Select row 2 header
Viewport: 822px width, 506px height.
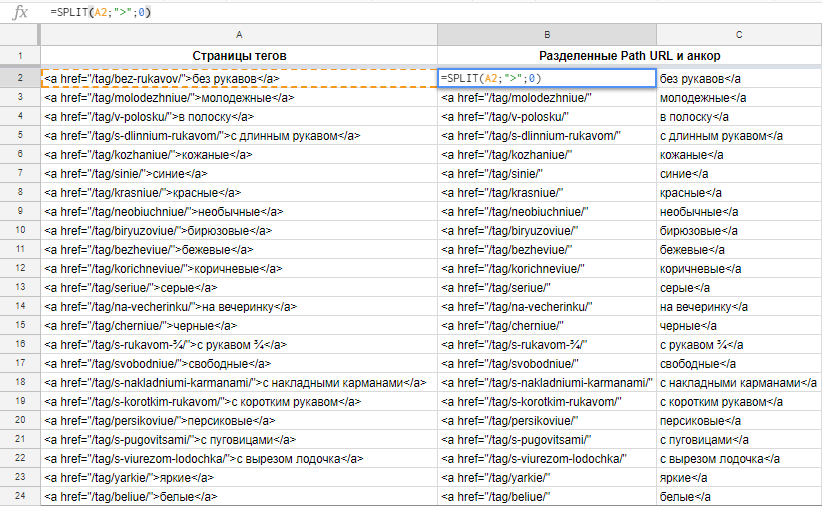(x=20, y=78)
